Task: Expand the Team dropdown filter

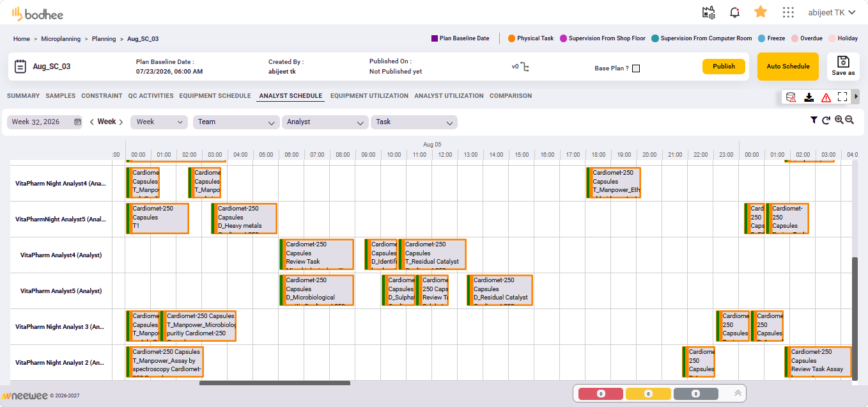Action: coord(235,122)
